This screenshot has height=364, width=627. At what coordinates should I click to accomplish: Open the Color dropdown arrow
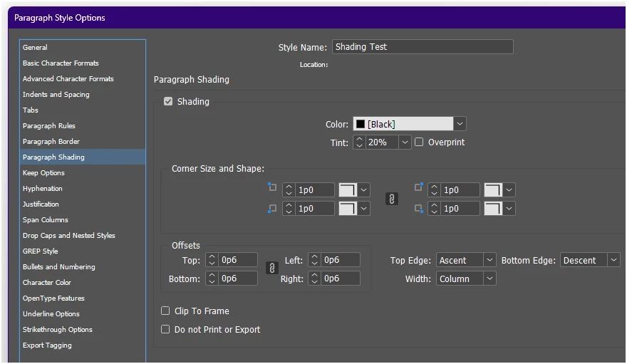point(460,124)
